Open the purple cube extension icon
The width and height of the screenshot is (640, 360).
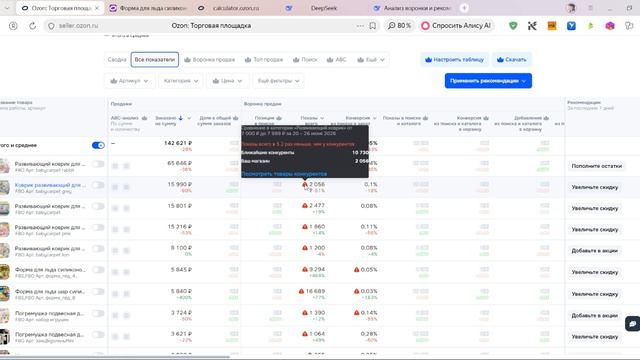[x=610, y=26]
